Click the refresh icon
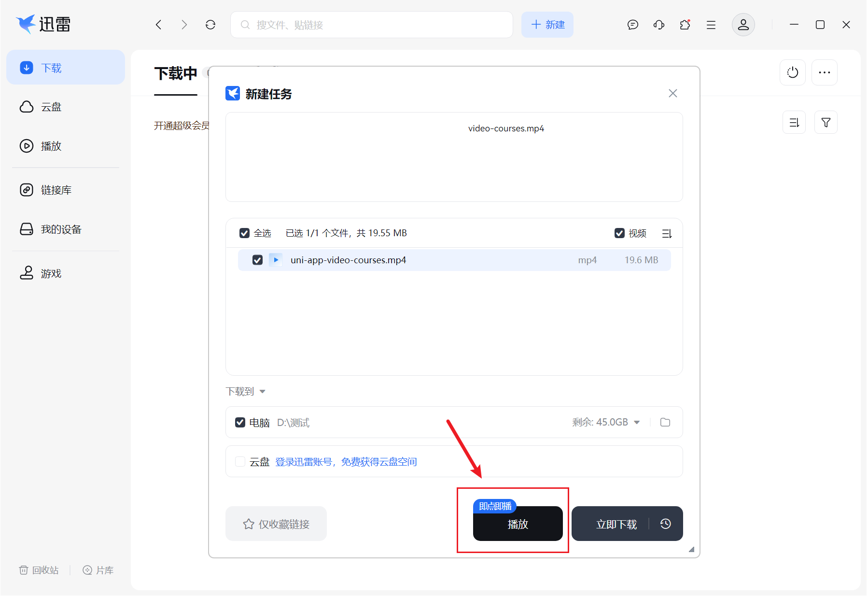The image size is (868, 597). [x=210, y=25]
